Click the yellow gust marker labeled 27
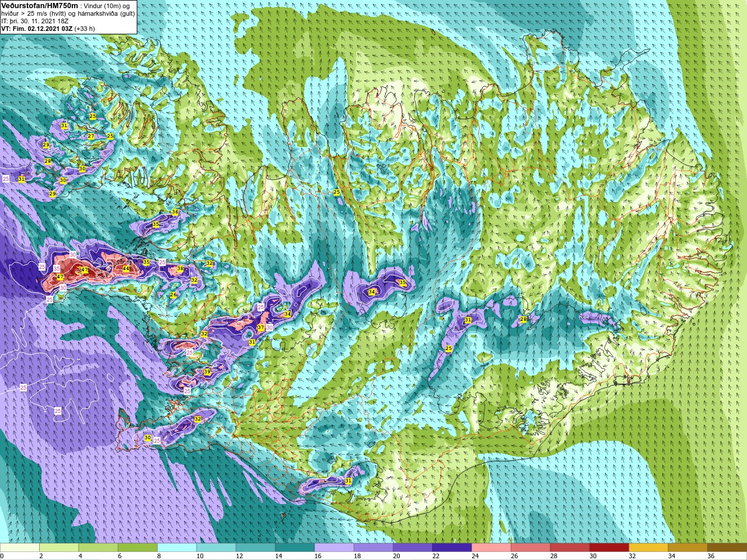 (91, 136)
